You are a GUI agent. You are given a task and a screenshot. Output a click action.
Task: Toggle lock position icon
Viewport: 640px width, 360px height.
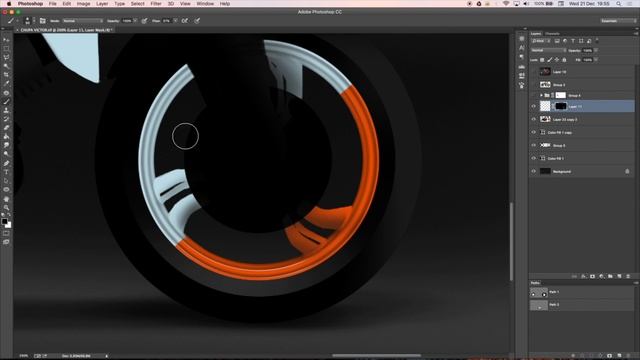pos(557,60)
